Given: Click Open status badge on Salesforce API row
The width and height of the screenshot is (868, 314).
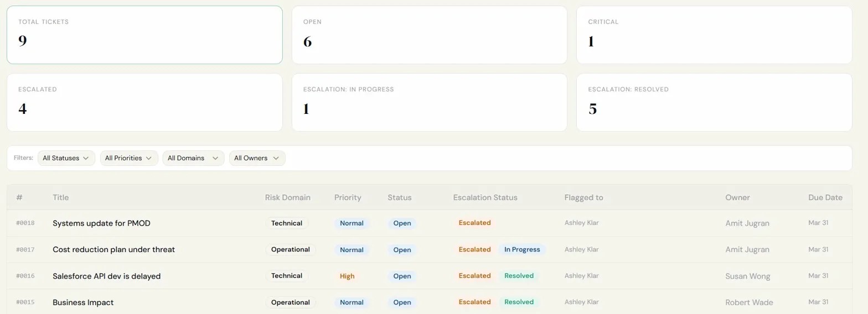Looking at the screenshot, I should (402, 276).
